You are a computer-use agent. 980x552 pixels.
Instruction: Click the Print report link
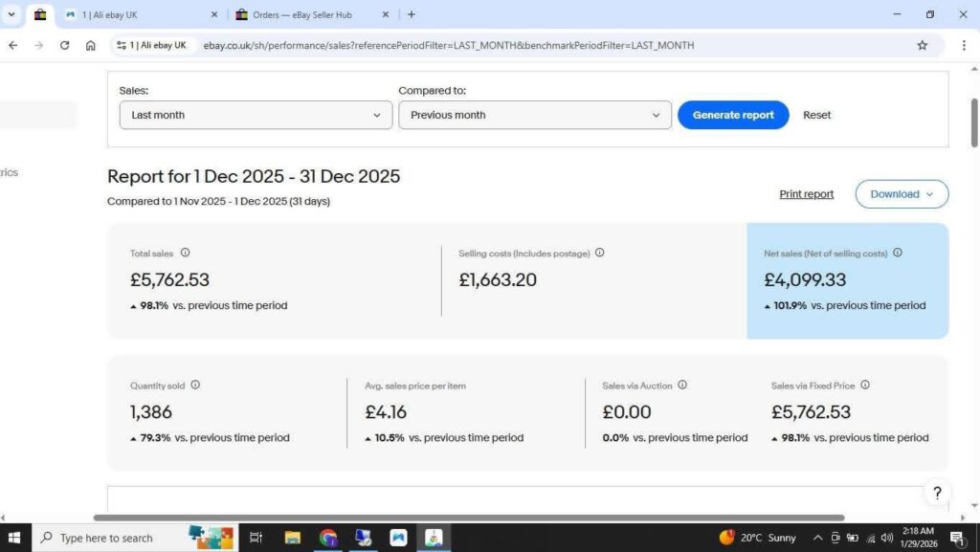pyautogui.click(x=806, y=194)
